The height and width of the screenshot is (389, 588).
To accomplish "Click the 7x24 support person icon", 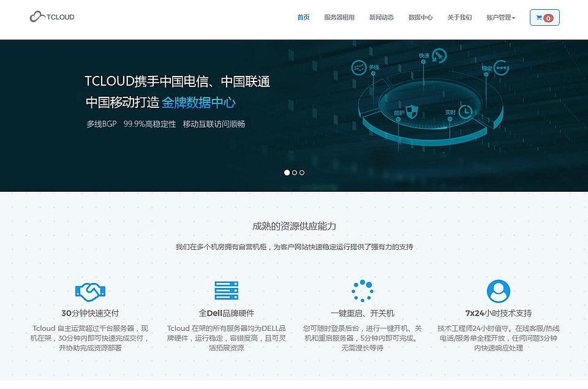I will point(498,291).
